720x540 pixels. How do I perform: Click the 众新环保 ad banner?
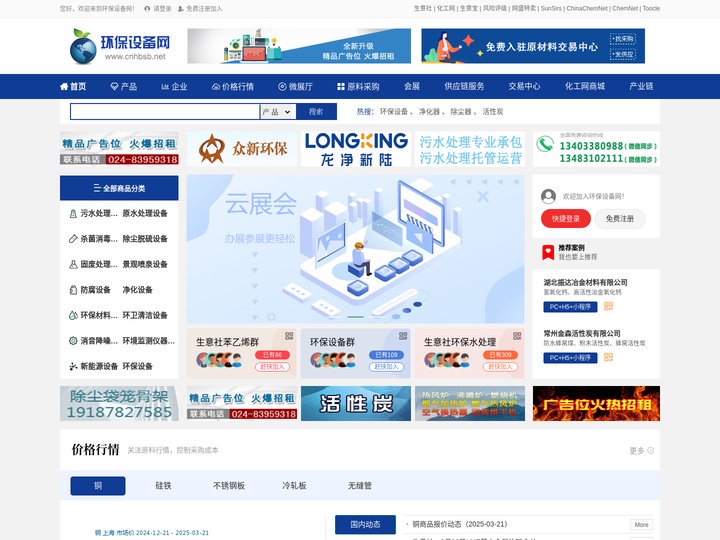tap(242, 149)
